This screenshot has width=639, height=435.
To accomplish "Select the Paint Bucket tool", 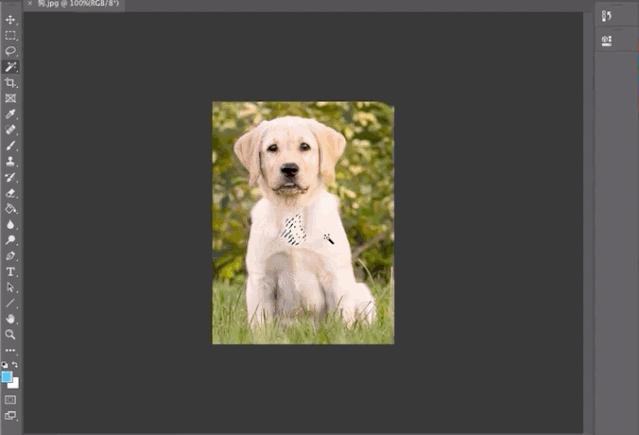I will [10, 209].
